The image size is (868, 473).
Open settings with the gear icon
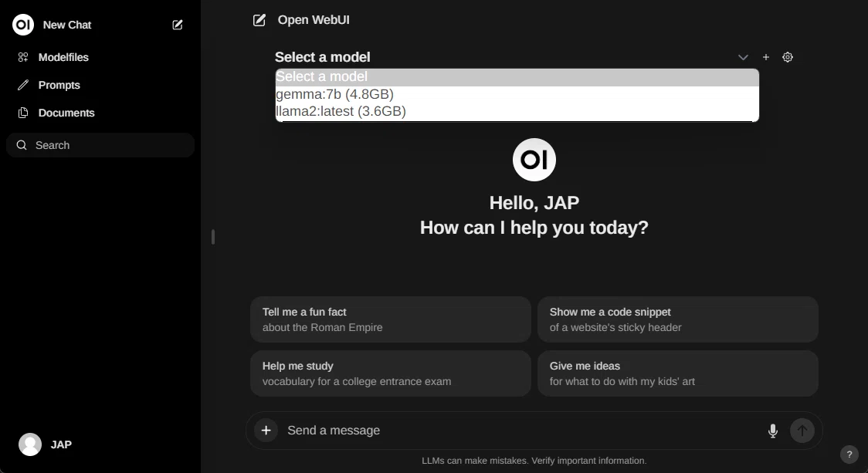788,57
